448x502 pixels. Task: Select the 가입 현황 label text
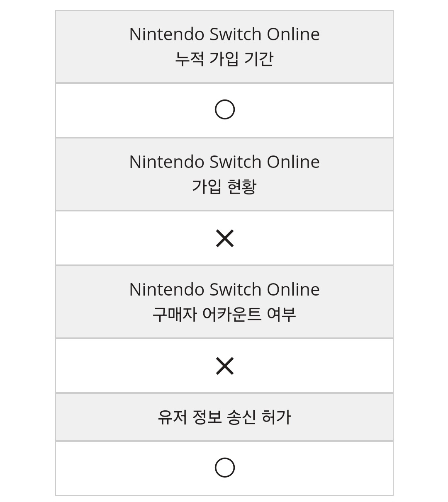click(x=224, y=187)
